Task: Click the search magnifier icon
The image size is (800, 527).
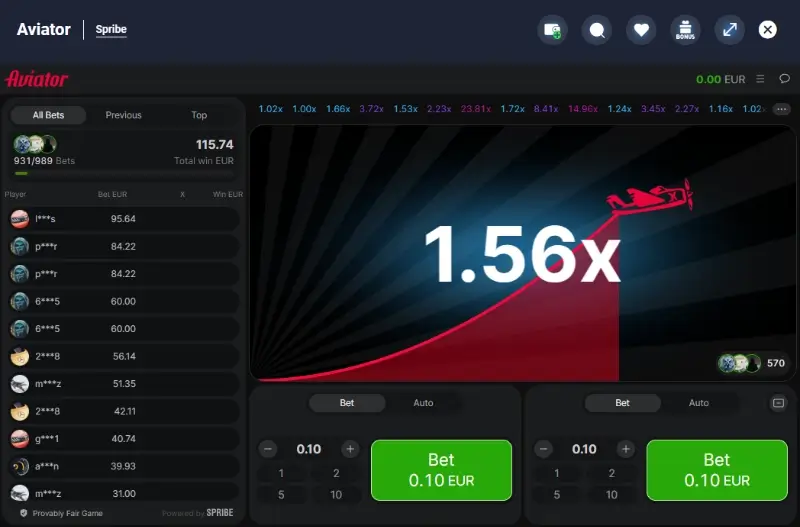Action: (597, 30)
